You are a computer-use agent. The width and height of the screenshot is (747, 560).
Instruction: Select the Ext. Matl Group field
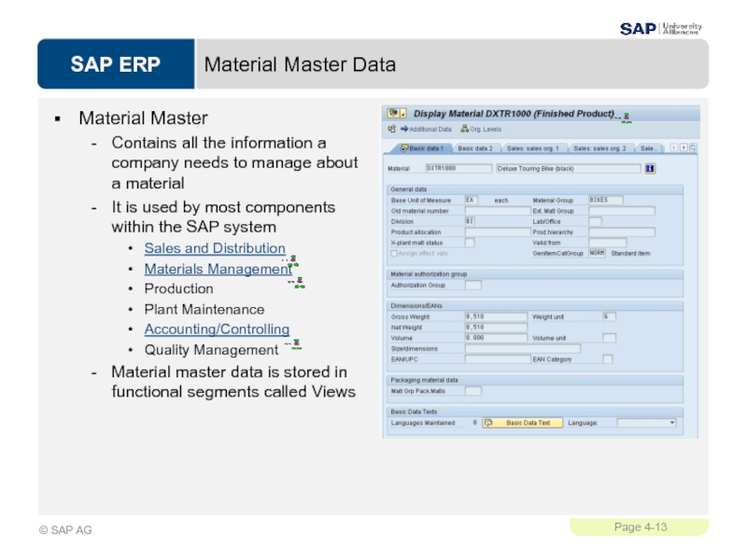click(622, 211)
